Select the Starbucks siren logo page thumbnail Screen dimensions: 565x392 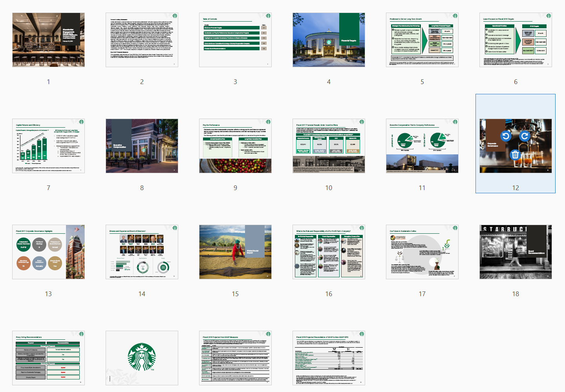(142, 358)
